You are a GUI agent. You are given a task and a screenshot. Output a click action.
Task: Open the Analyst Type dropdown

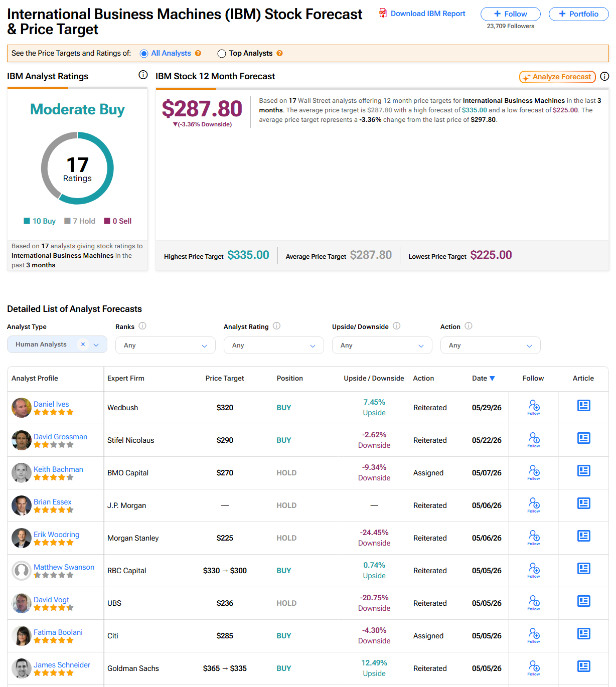(57, 345)
